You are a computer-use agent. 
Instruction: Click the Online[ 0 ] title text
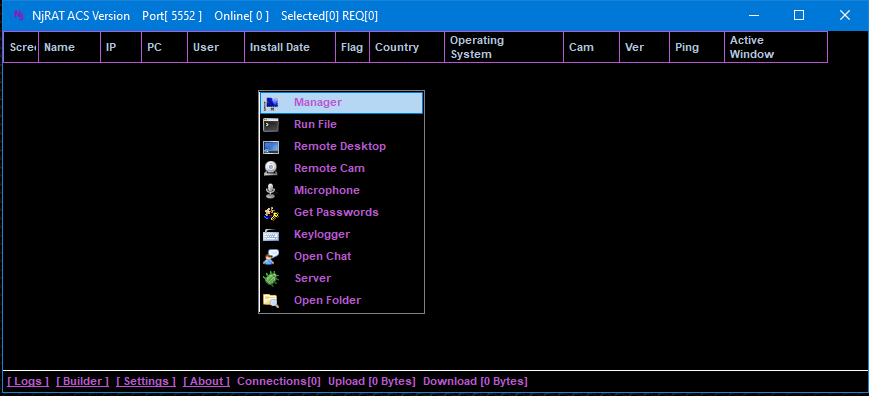242,16
